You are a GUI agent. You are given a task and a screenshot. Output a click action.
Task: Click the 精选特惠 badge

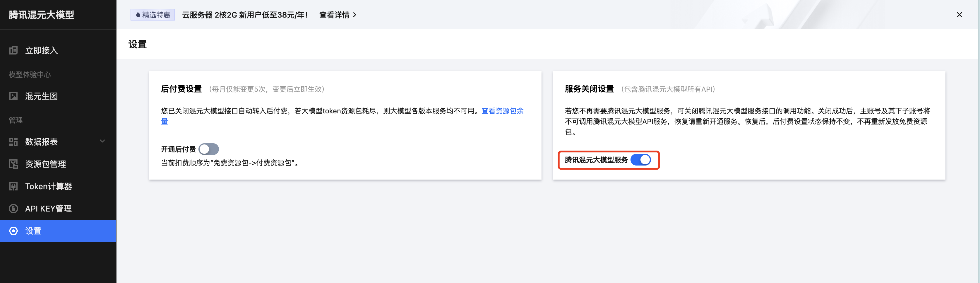153,15
